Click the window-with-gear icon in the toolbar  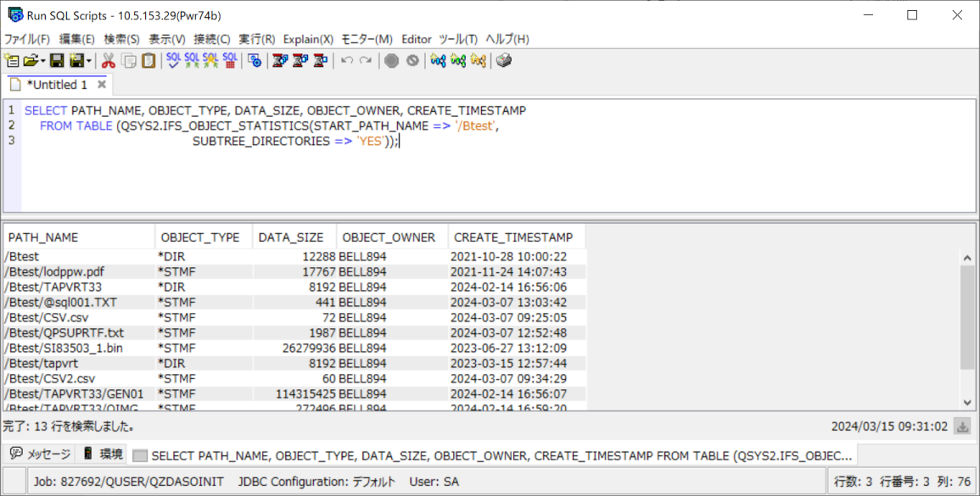255,60
